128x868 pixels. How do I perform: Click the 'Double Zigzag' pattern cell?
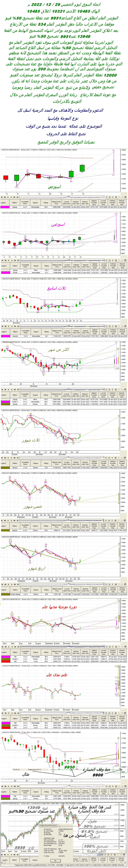pyautogui.click(x=15, y=594)
